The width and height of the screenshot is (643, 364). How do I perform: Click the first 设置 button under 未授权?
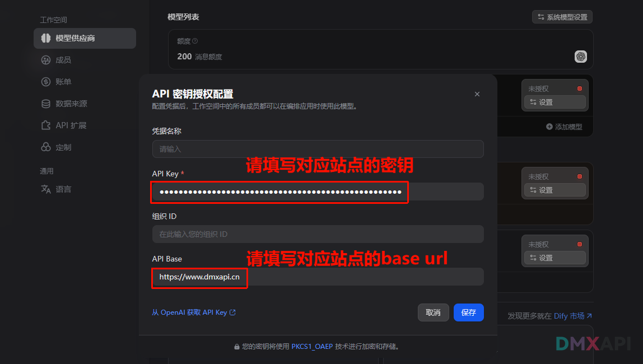(555, 102)
